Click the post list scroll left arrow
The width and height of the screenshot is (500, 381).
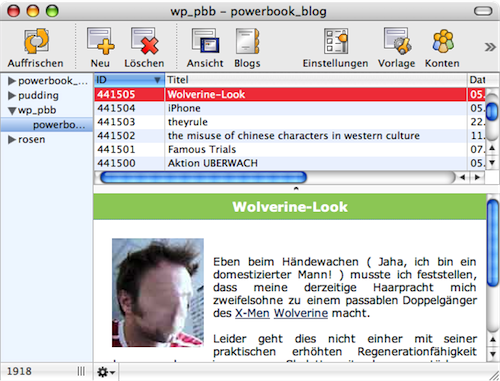[x=463, y=177]
